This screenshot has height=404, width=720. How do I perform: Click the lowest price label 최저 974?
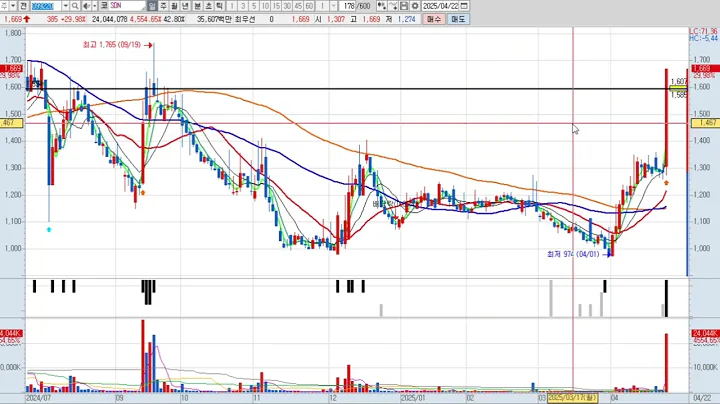pyautogui.click(x=573, y=254)
